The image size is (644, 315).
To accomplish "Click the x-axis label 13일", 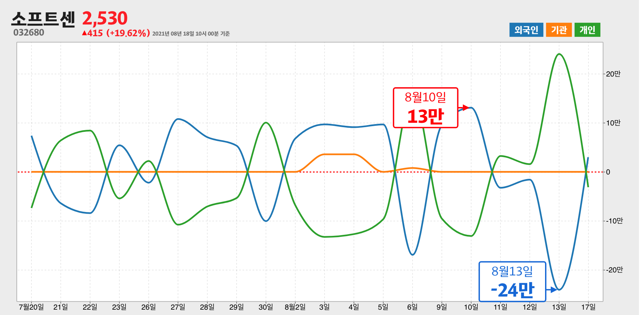I will click(x=559, y=307).
